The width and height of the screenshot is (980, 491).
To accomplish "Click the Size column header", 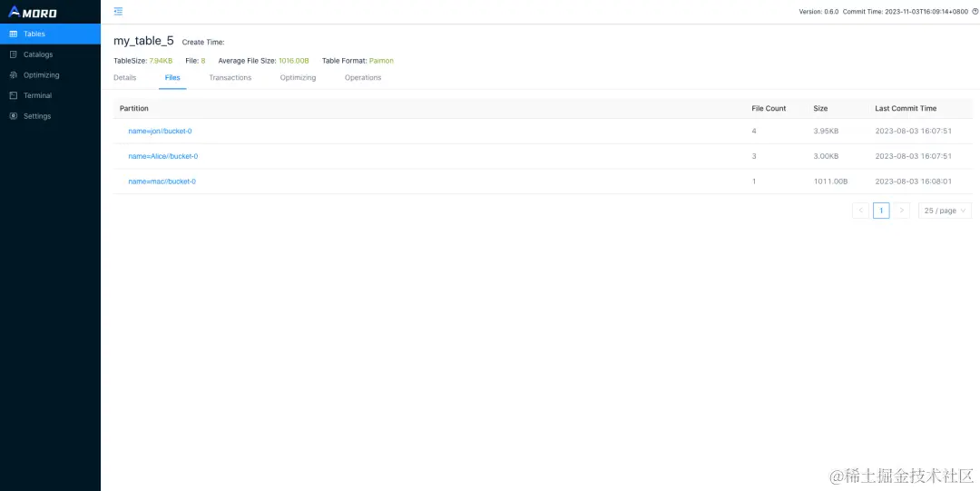I will click(x=820, y=108).
